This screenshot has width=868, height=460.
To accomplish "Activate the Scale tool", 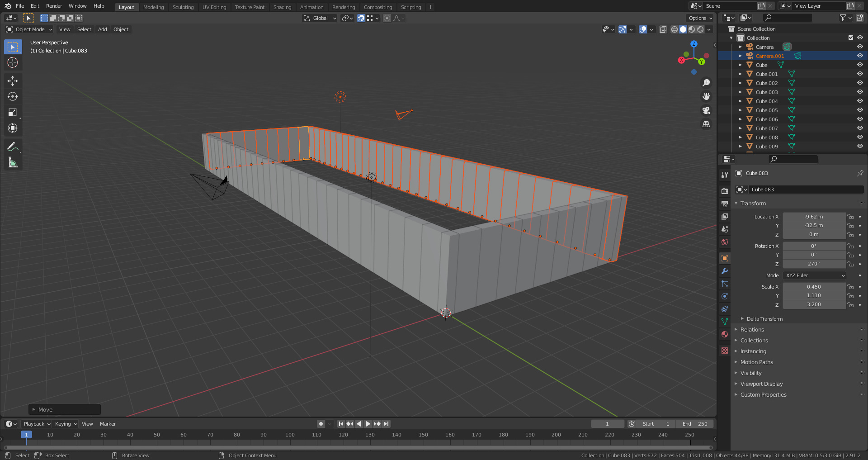I will [13, 113].
